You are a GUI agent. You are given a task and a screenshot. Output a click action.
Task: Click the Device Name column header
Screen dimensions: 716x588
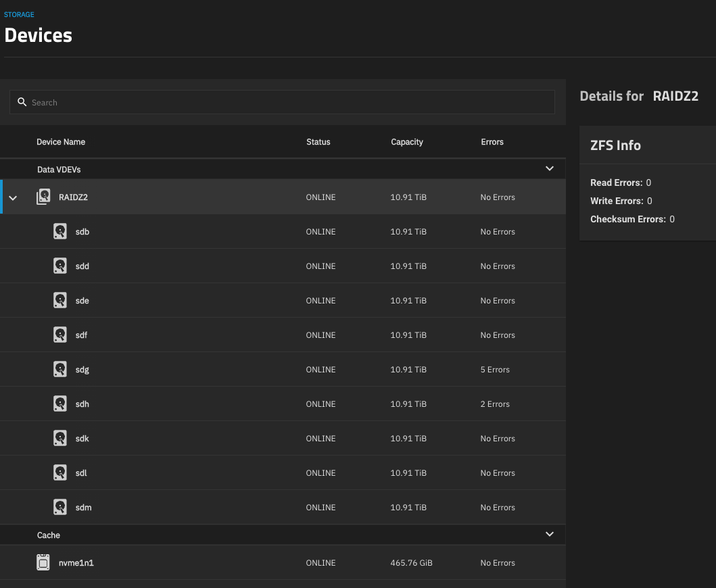click(x=61, y=142)
